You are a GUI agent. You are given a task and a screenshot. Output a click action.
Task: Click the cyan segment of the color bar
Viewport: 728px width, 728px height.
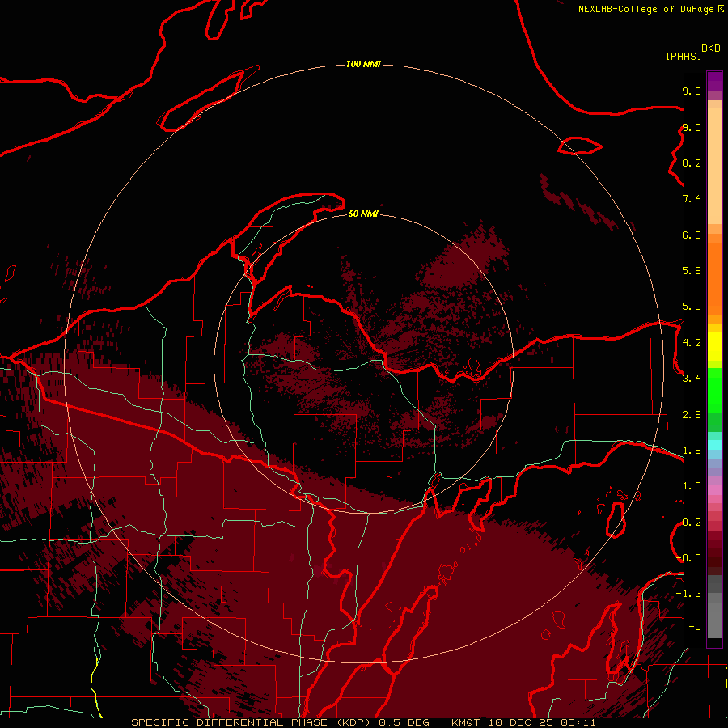tap(714, 445)
